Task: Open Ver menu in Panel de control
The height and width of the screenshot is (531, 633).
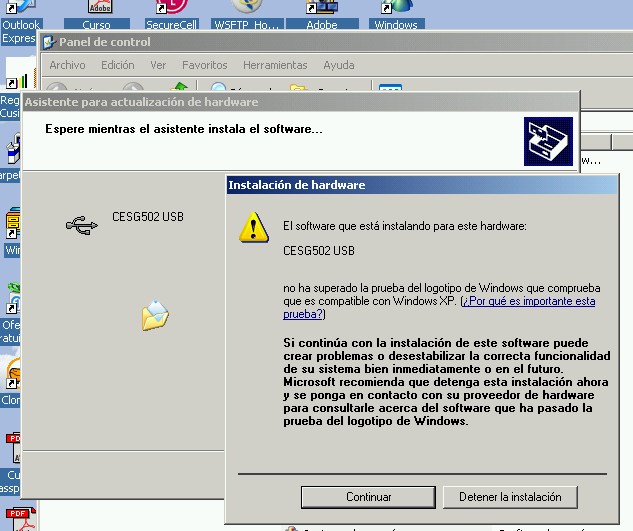Action: (158, 65)
